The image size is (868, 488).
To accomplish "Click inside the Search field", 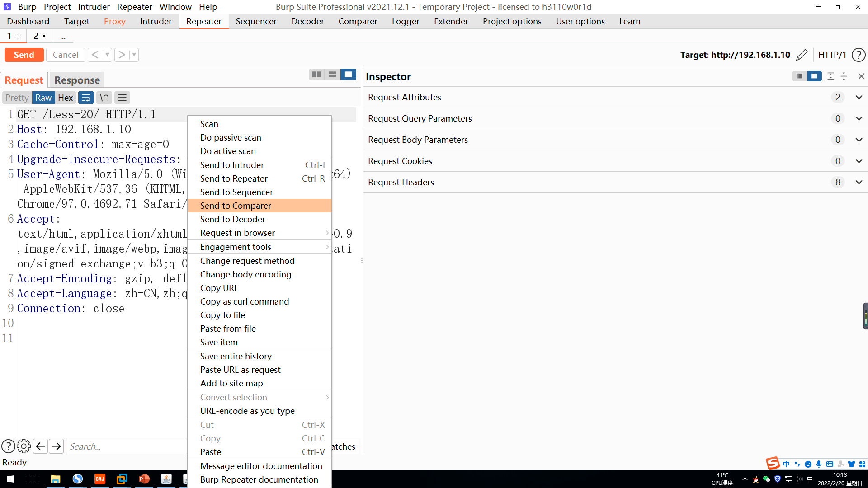I will (127, 446).
